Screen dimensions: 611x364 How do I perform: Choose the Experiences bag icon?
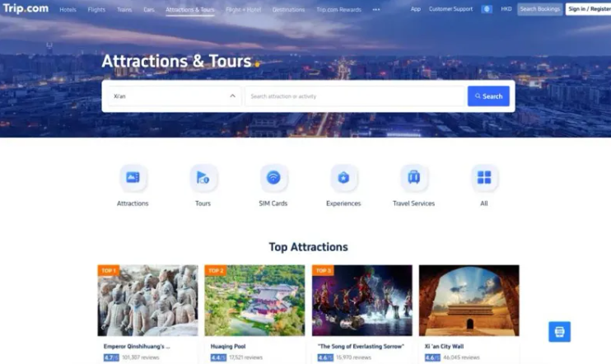tap(343, 178)
